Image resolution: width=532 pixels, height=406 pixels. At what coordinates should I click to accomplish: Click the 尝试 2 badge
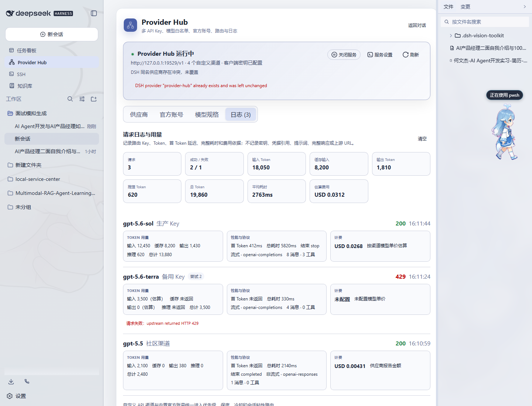coord(196,276)
